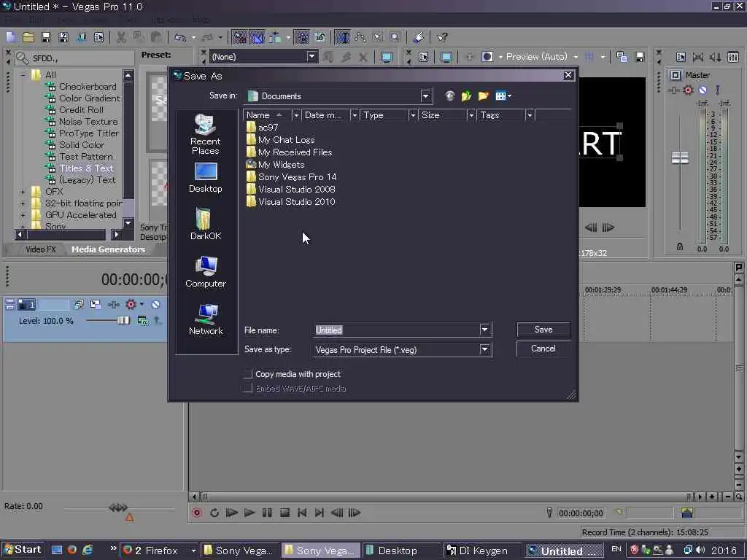
Task: Click the track FX gear icon on track 1
Action: coord(131,304)
